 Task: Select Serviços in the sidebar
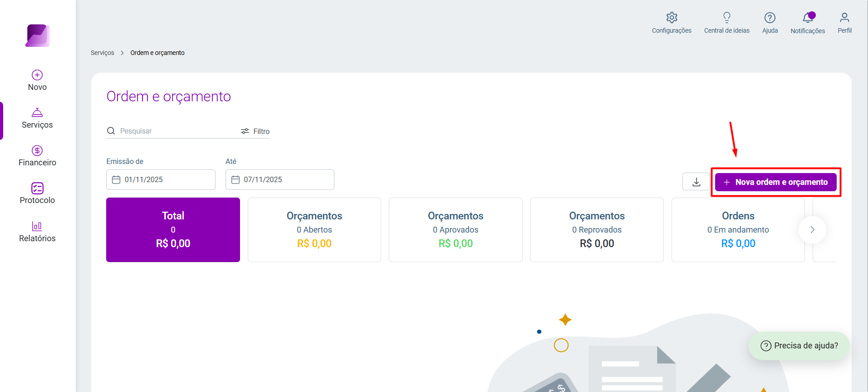pos(37,118)
